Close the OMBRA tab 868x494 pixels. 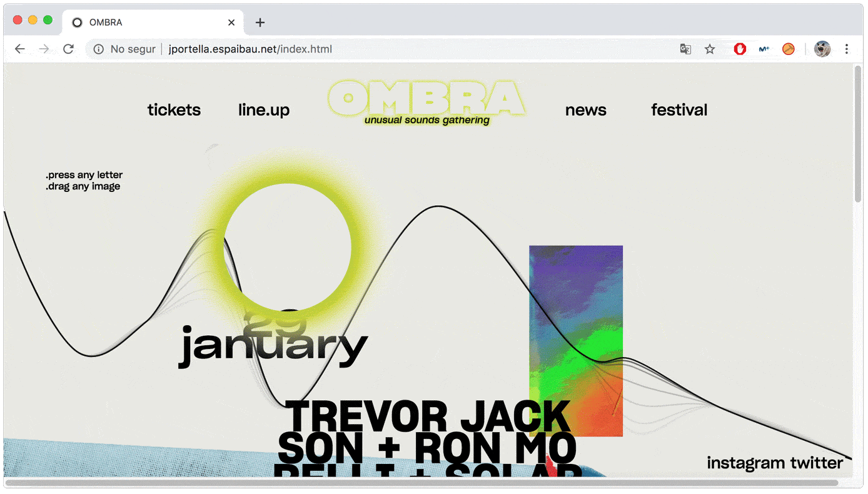[x=231, y=23]
